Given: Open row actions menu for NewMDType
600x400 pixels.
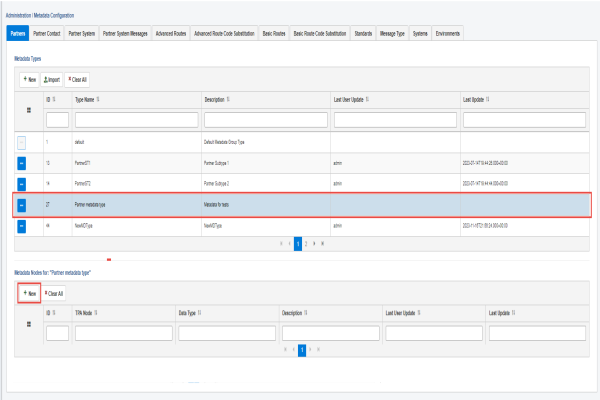Looking at the screenshot, I should (23, 226).
